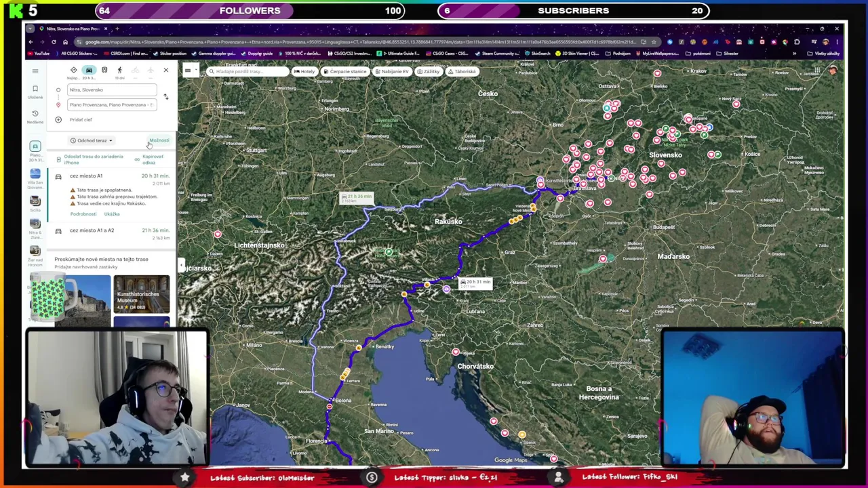This screenshot has width=868, height=488.
Task: Go back in the browser
Action: pyautogui.click(x=31, y=42)
